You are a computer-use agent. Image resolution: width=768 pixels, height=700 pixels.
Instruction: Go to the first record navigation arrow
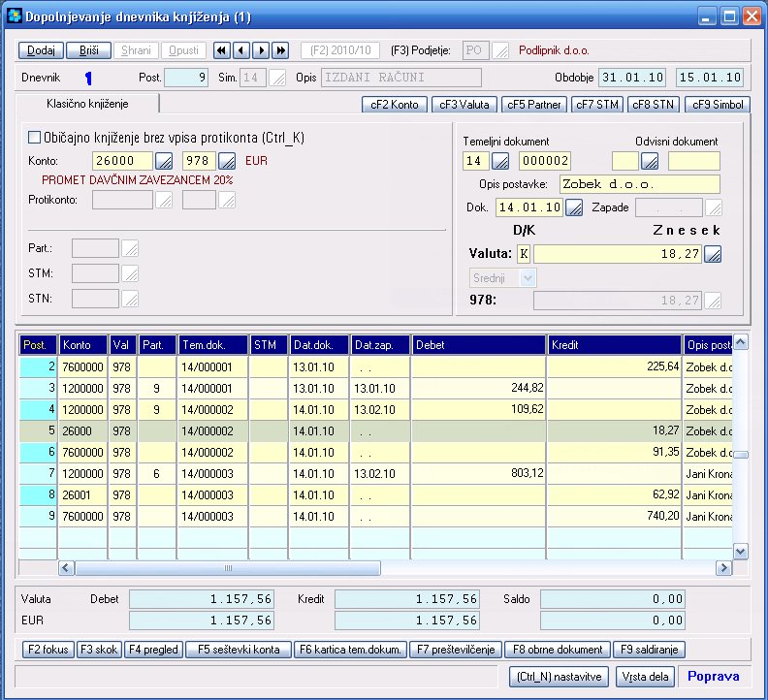[221, 50]
